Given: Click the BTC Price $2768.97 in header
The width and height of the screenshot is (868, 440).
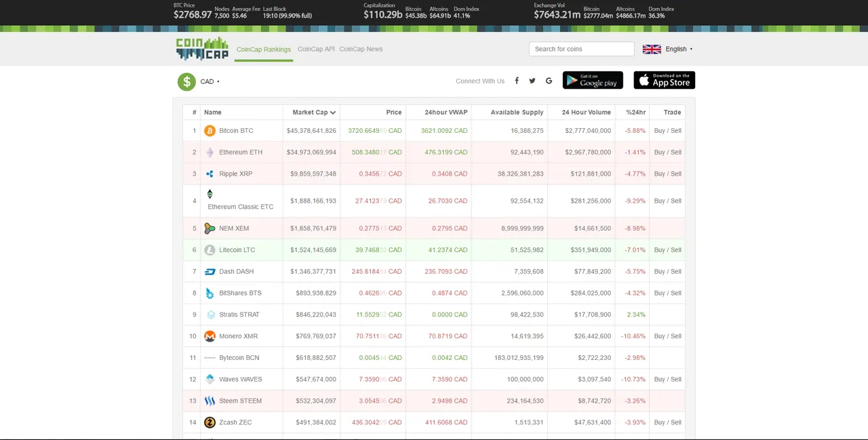Looking at the screenshot, I should point(193,14).
